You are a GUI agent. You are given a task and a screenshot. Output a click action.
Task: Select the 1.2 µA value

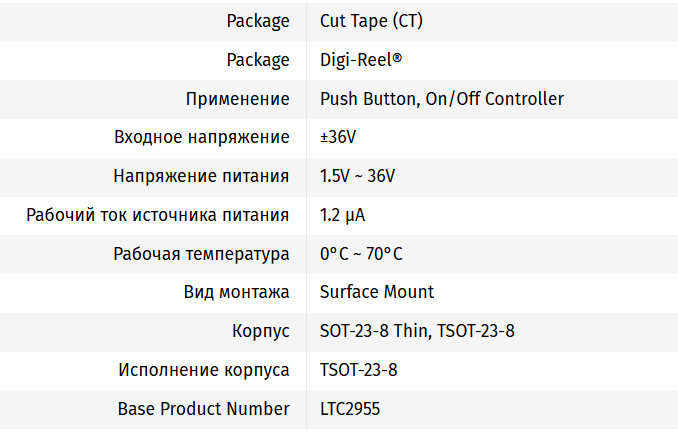(x=342, y=215)
